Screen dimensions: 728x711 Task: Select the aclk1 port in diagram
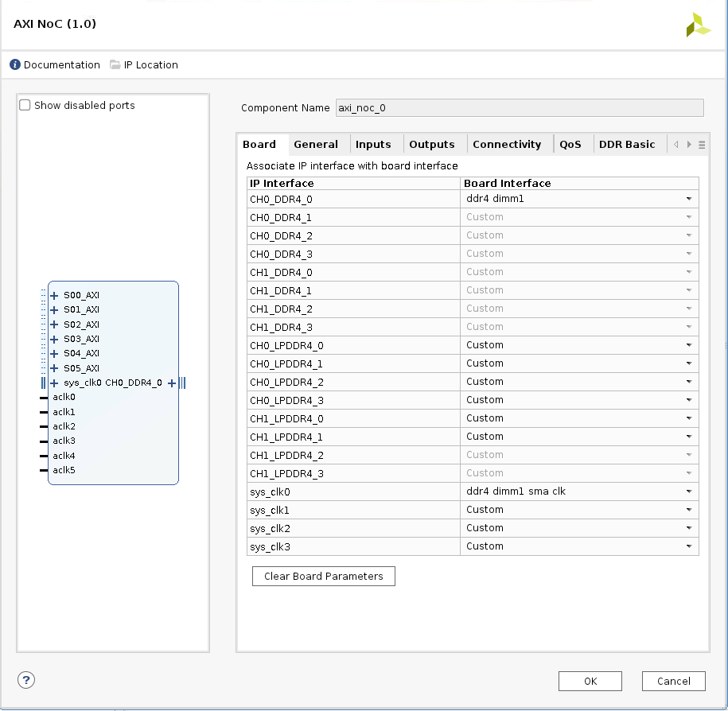(x=64, y=412)
